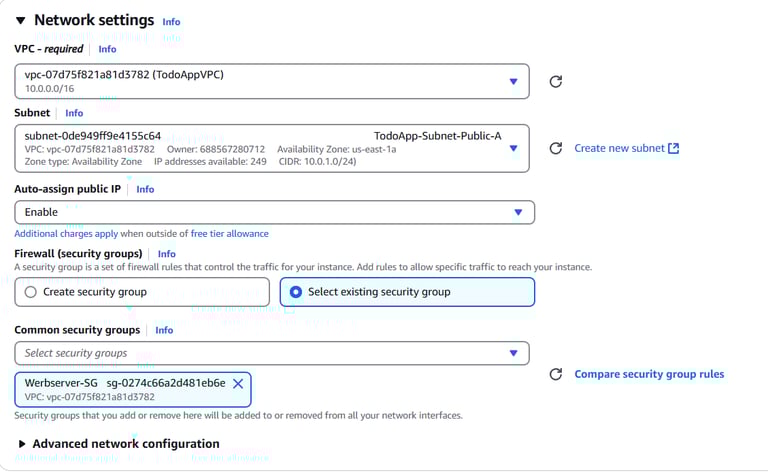Refresh the subnet list
768x473 pixels.
556,148
